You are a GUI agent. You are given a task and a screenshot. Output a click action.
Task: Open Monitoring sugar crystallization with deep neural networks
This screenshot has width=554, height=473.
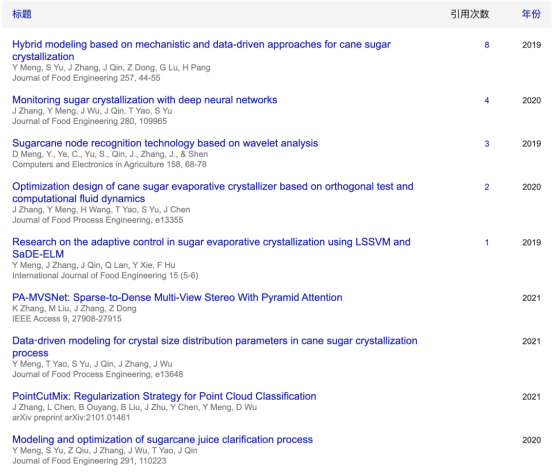[x=145, y=100]
